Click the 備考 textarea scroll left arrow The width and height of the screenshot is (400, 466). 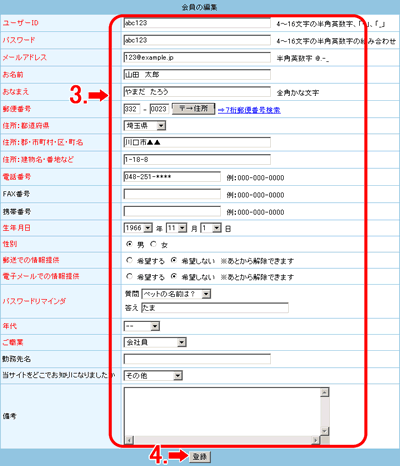coord(129,440)
